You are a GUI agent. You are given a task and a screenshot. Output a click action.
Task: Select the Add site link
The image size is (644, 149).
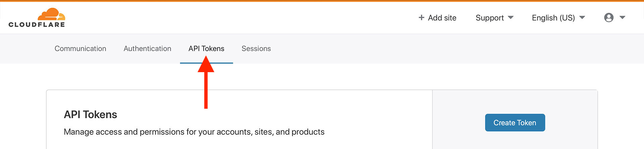(x=442, y=18)
